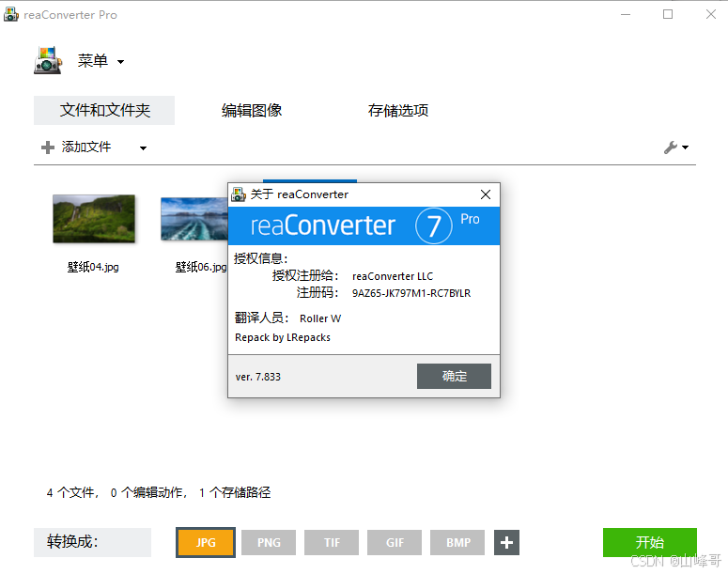Choose PNG as the output format
Screen dimensions: 728x574
click(269, 542)
